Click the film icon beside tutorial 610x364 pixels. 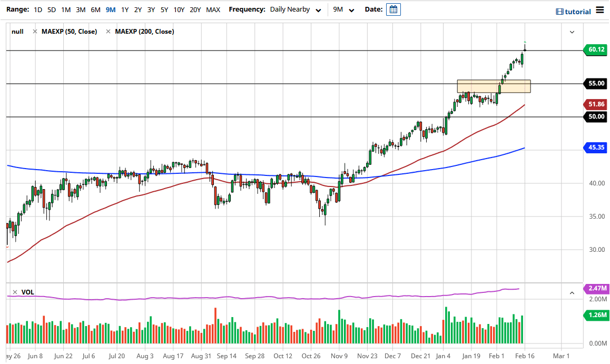pos(559,12)
